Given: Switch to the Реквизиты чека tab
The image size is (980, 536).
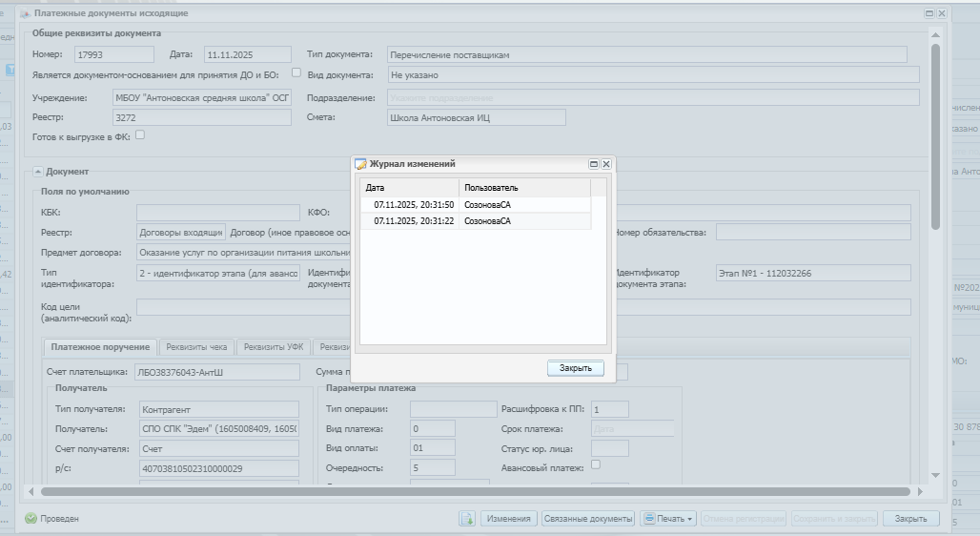Looking at the screenshot, I should click(x=196, y=346).
